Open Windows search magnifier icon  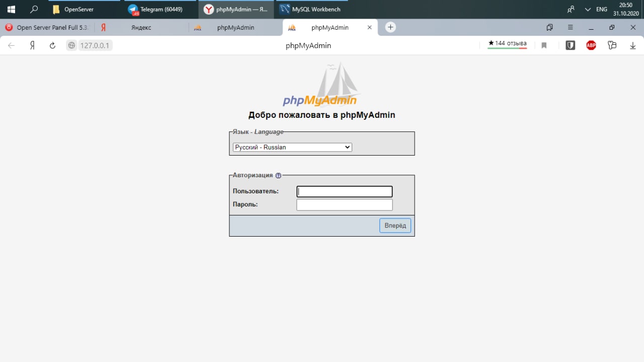pyautogui.click(x=34, y=9)
